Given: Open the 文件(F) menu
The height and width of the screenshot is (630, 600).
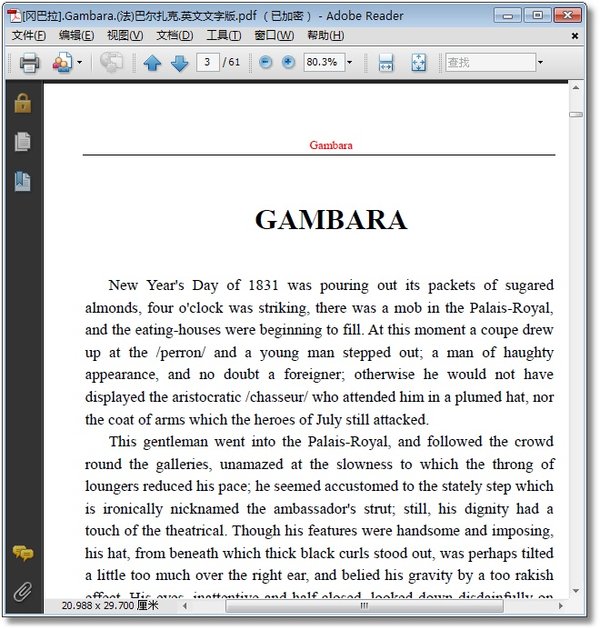Looking at the screenshot, I should 29,36.
